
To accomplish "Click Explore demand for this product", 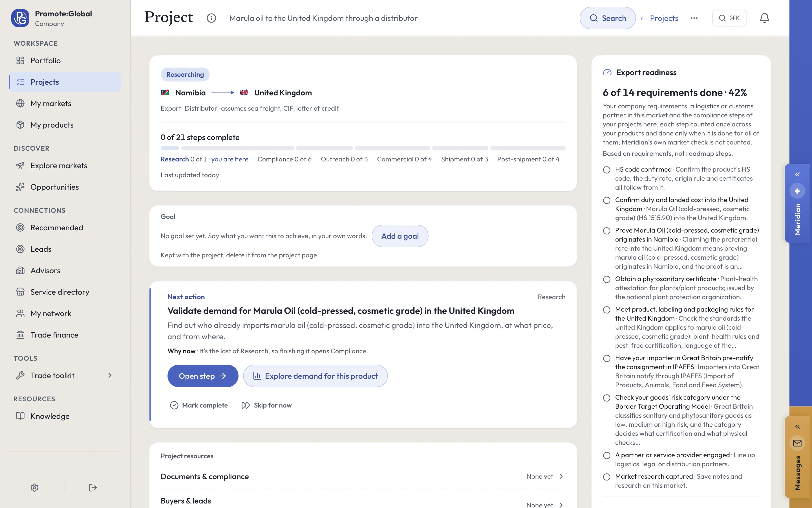I will pos(315,376).
